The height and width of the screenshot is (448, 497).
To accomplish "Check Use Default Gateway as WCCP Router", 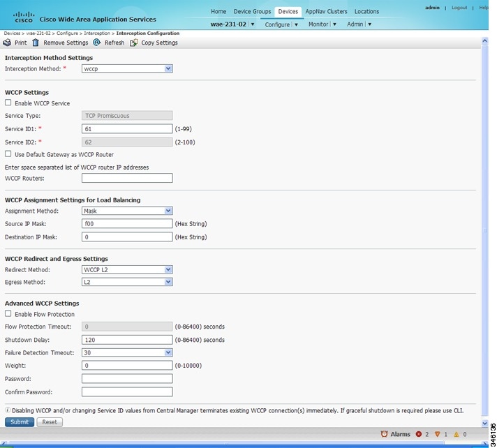I will tap(8, 154).
